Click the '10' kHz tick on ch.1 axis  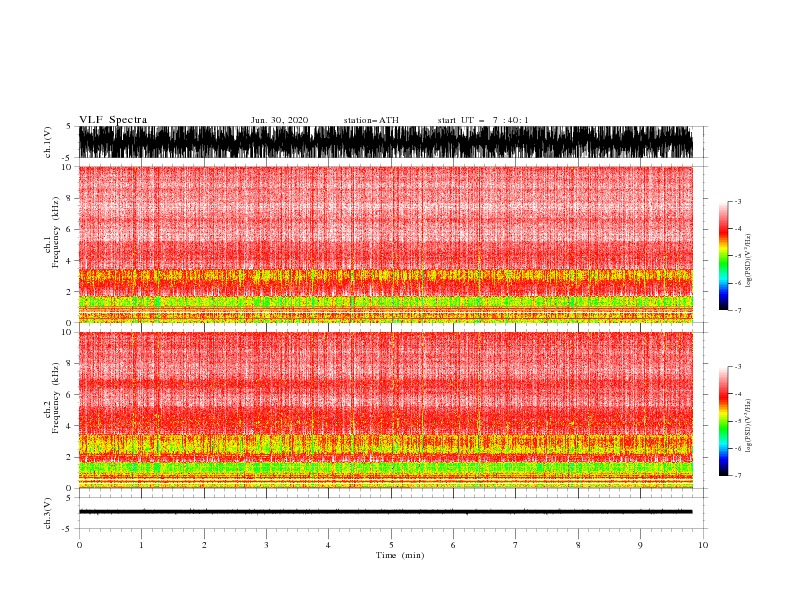[67, 167]
